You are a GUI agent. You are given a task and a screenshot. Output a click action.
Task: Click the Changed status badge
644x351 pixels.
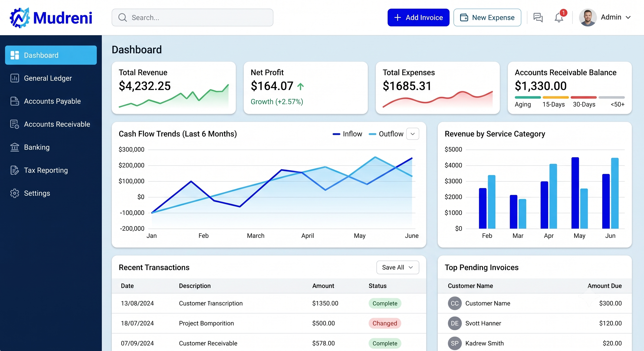click(x=385, y=323)
